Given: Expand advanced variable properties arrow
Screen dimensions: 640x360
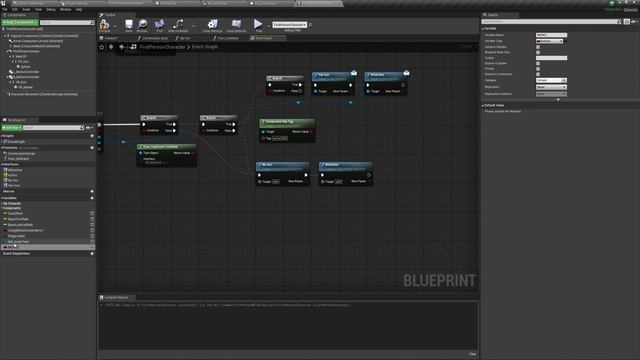Looking at the screenshot, I should pyautogui.click(x=558, y=100).
